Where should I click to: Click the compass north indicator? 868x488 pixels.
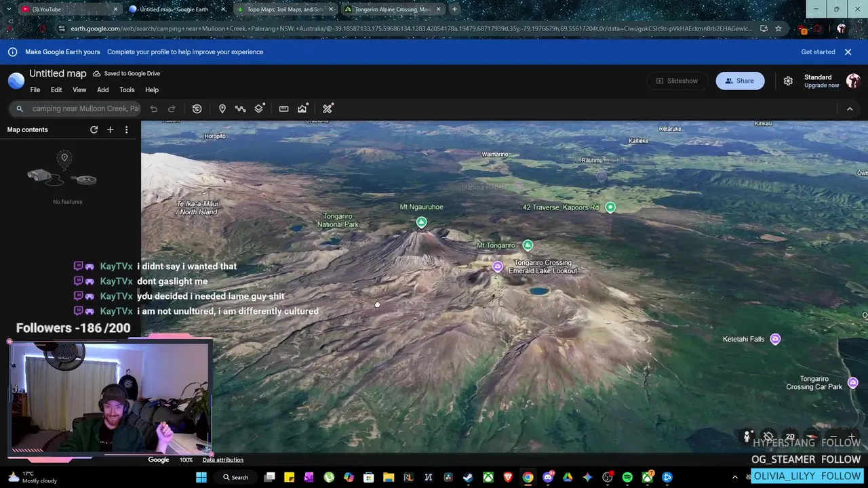point(811,437)
